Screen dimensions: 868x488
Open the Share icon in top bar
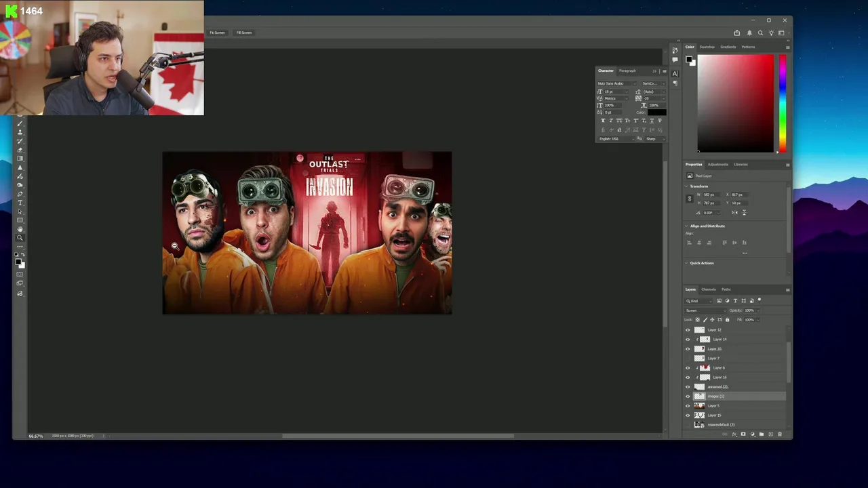pyautogui.click(x=737, y=33)
